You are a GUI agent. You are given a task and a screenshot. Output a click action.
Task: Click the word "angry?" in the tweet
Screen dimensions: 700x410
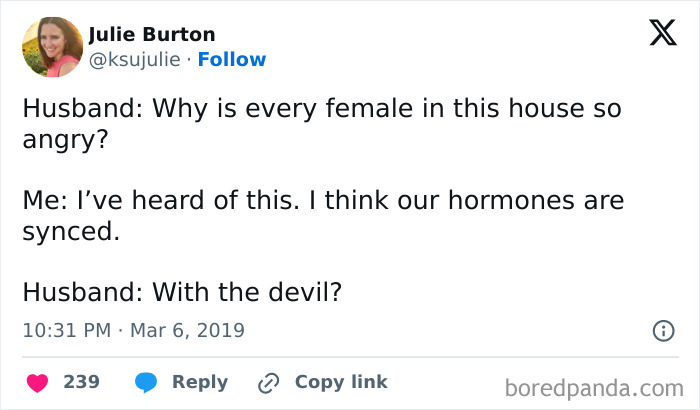point(63,139)
